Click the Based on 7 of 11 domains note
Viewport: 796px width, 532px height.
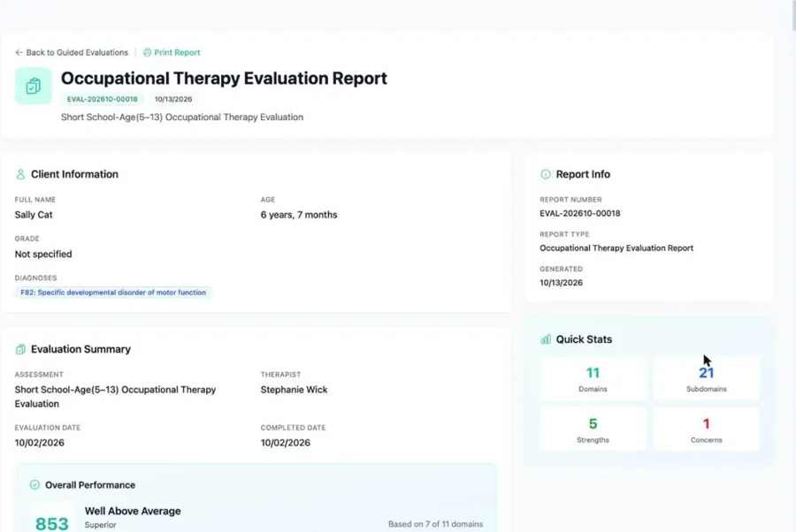coord(435,524)
